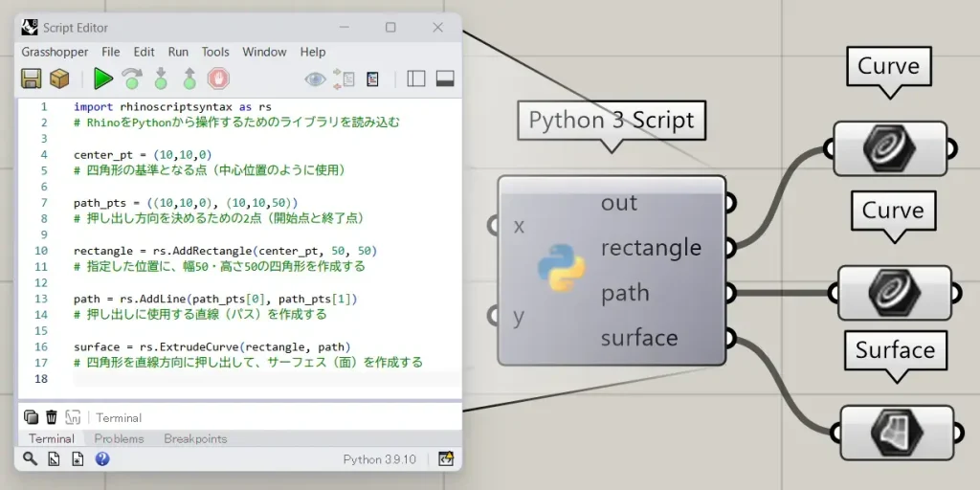Maximize the Script Editor window
Image resolution: width=980 pixels, height=490 pixels.
[x=390, y=28]
